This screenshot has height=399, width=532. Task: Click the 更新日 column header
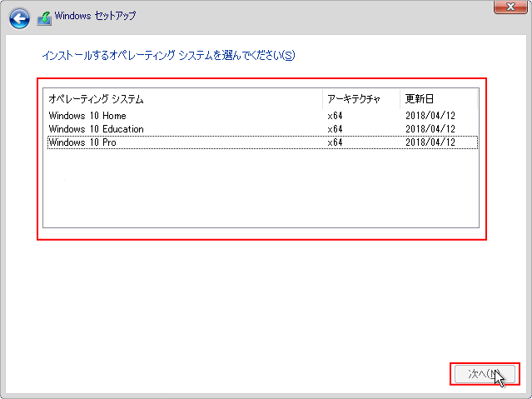439,99
